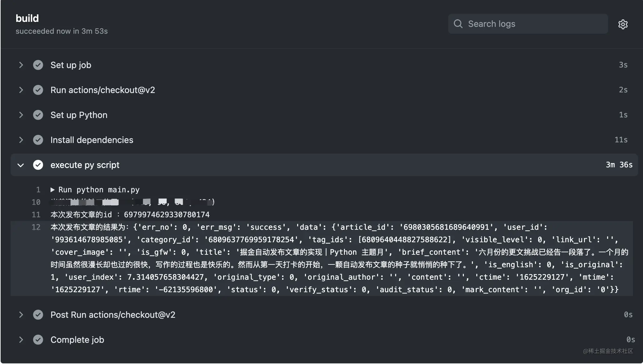Click success check icon beside Complete job
The height and width of the screenshot is (364, 643).
coord(38,340)
